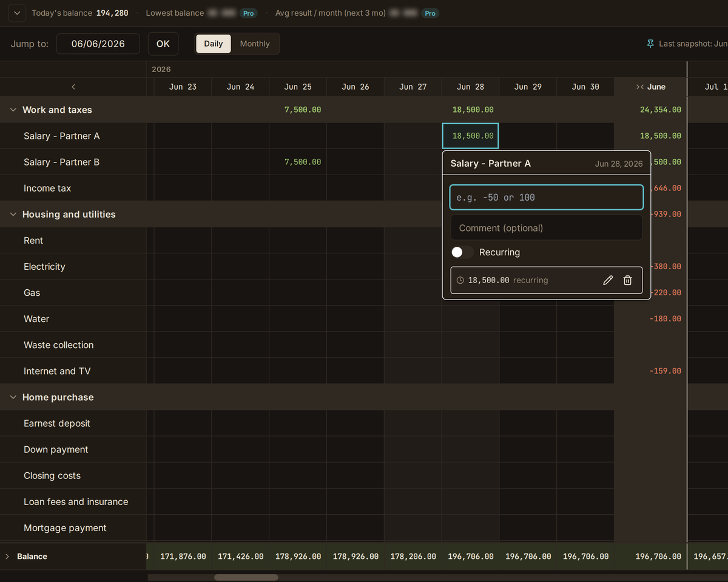Viewport: 728px width, 582px height.
Task: Select the Salary - Partner A 18,500.00 cell
Action: (470, 136)
